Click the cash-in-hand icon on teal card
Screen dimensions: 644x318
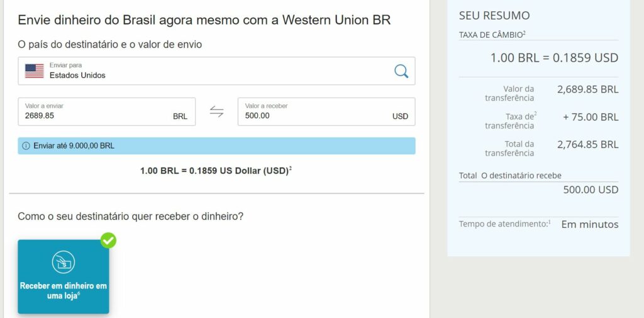click(x=63, y=262)
